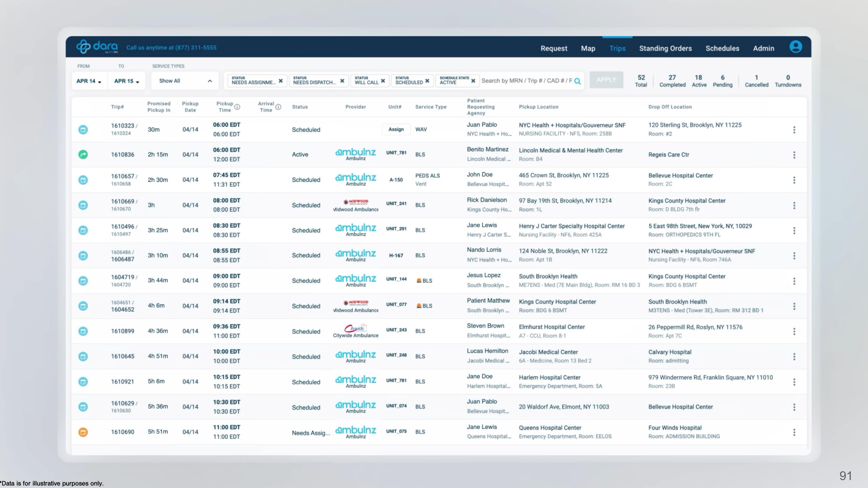Screen dimensions: 868x488
Task: Select the Trips tab
Action: [x=617, y=48]
